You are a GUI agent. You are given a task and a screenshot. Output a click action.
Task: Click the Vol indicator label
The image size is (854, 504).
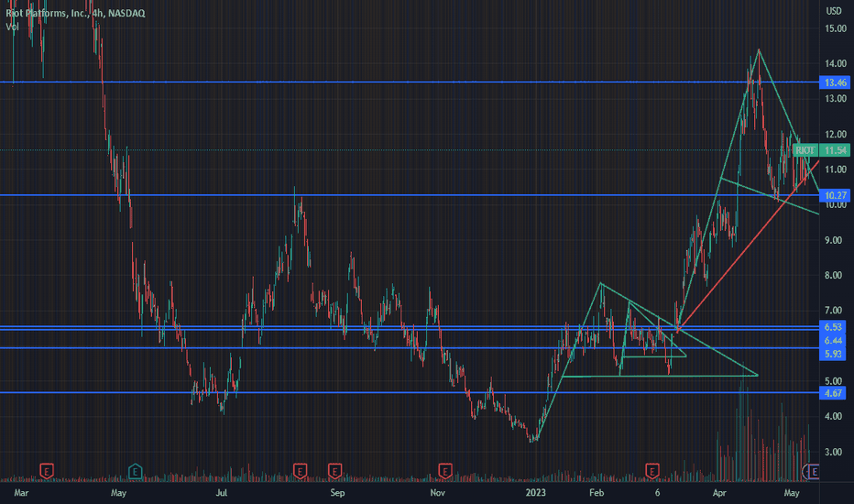(12, 27)
